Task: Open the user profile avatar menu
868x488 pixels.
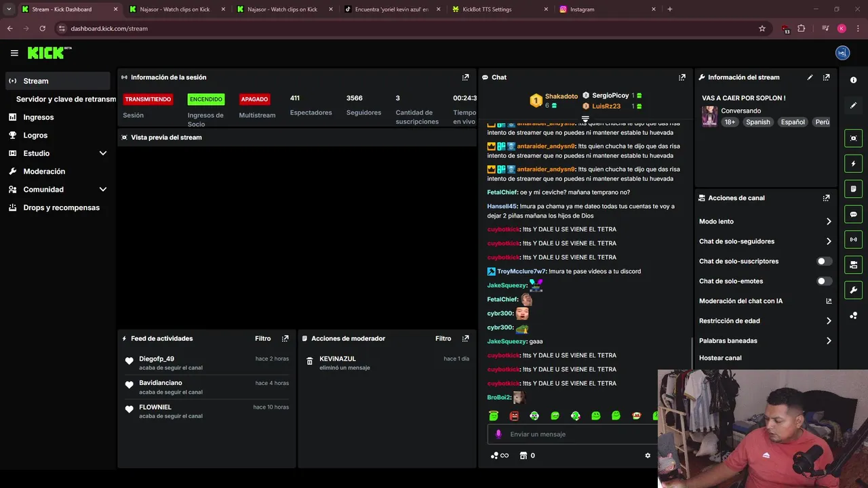Action: point(842,53)
